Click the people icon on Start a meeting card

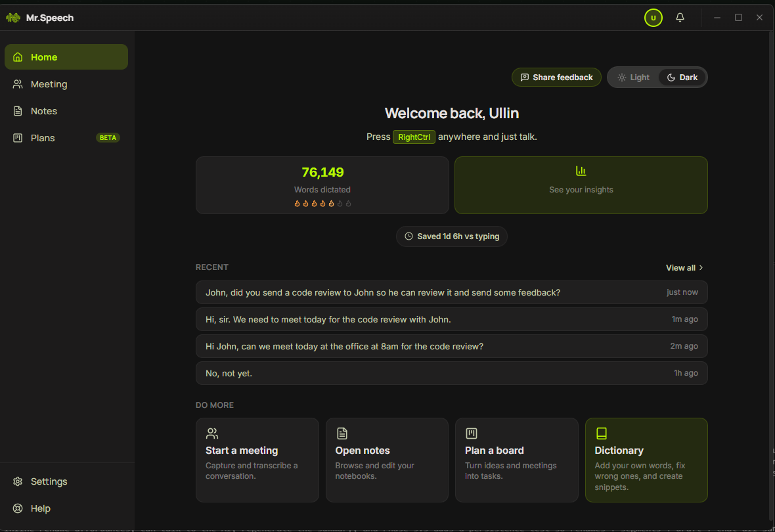[x=212, y=433]
